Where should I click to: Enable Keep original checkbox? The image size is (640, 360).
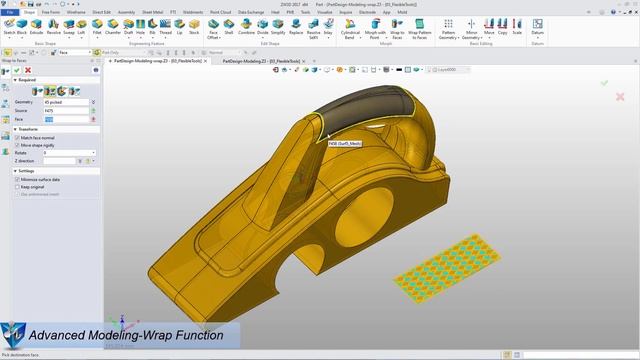17,187
